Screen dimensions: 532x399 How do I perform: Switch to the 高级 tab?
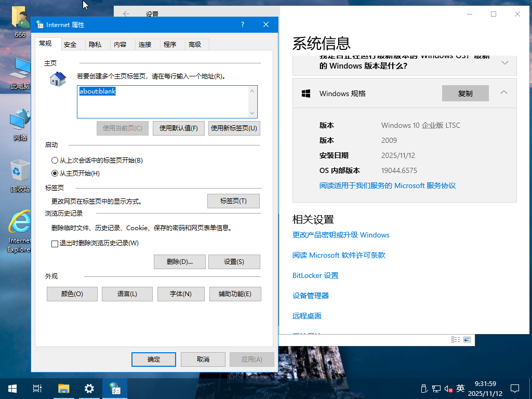(x=195, y=45)
